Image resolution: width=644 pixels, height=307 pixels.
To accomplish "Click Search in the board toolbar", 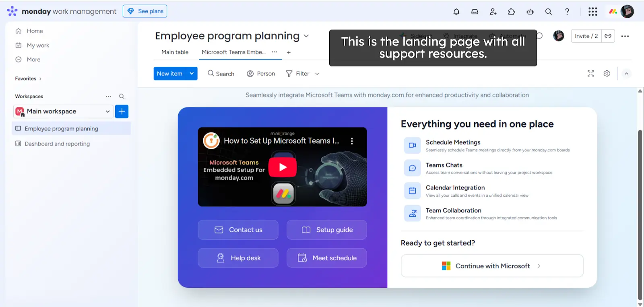I will tap(221, 74).
